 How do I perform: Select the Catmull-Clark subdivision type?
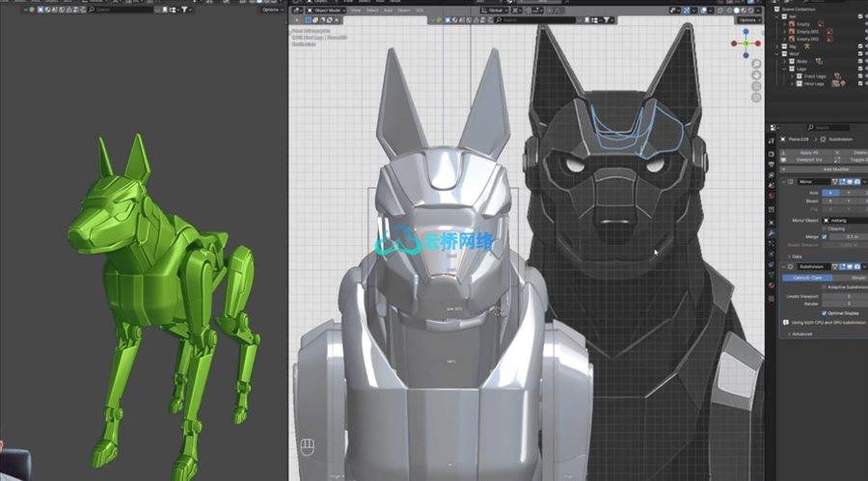coord(807,277)
